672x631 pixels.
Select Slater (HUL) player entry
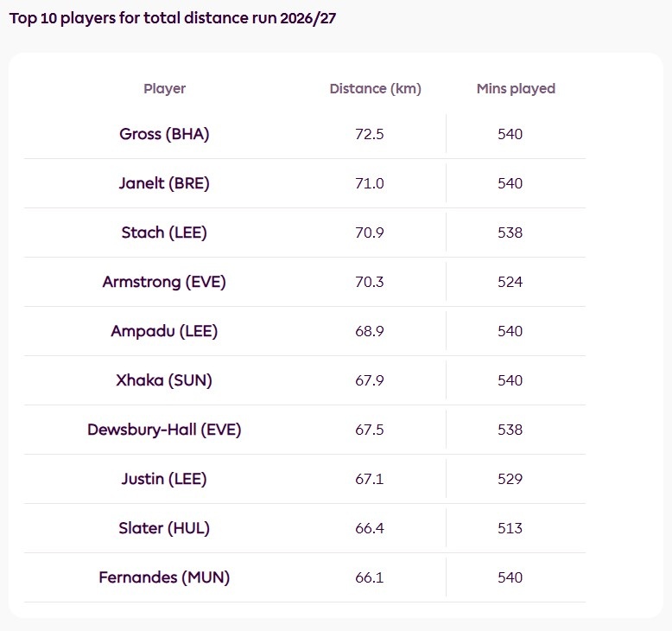(x=164, y=528)
